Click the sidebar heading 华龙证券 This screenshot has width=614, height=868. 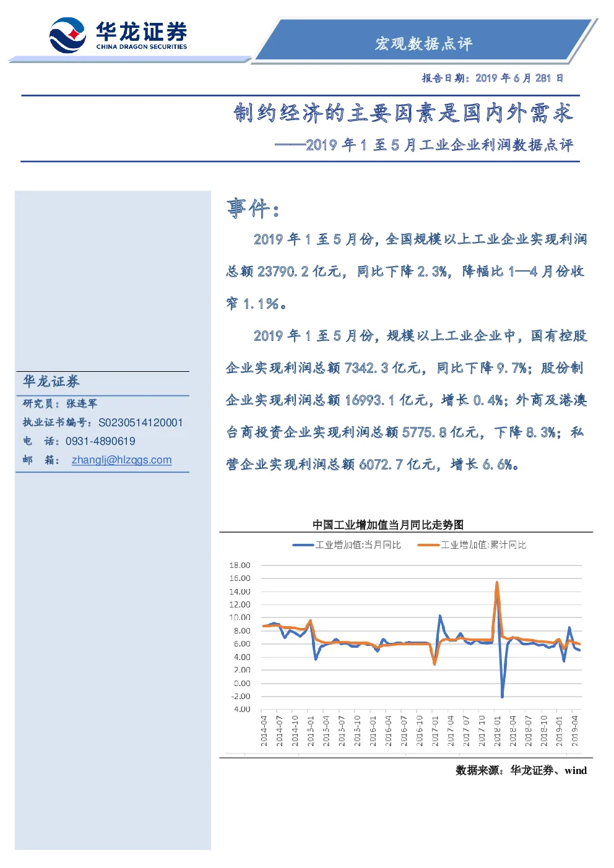click(x=51, y=381)
